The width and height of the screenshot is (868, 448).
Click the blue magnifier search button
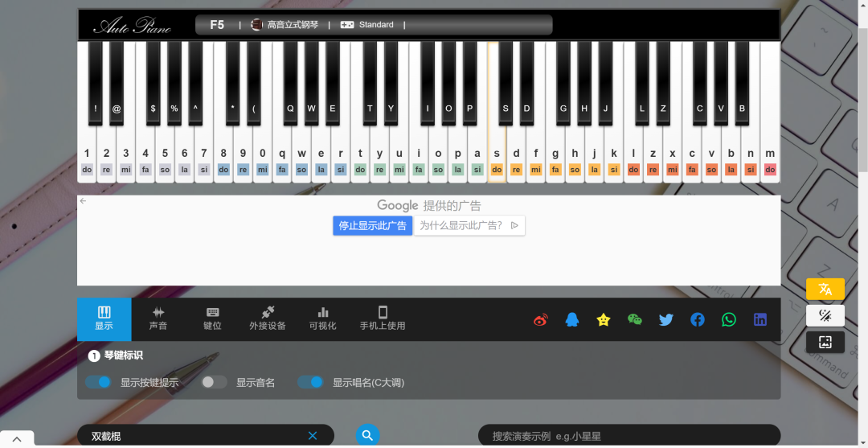(x=367, y=435)
